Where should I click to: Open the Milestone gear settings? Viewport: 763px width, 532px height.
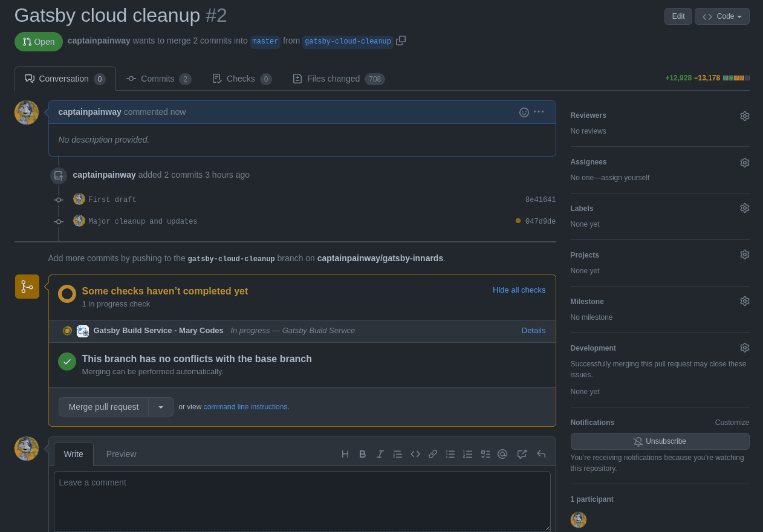(745, 301)
